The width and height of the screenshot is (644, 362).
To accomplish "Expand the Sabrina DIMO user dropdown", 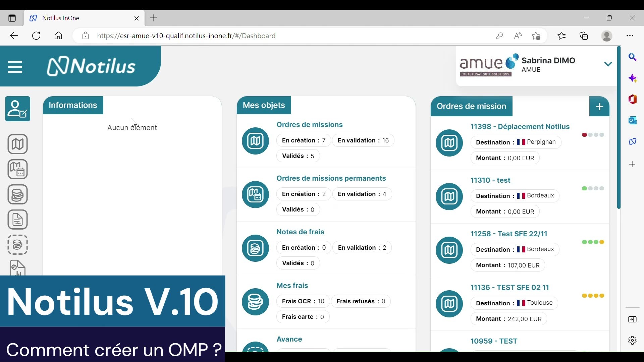I will (x=608, y=64).
